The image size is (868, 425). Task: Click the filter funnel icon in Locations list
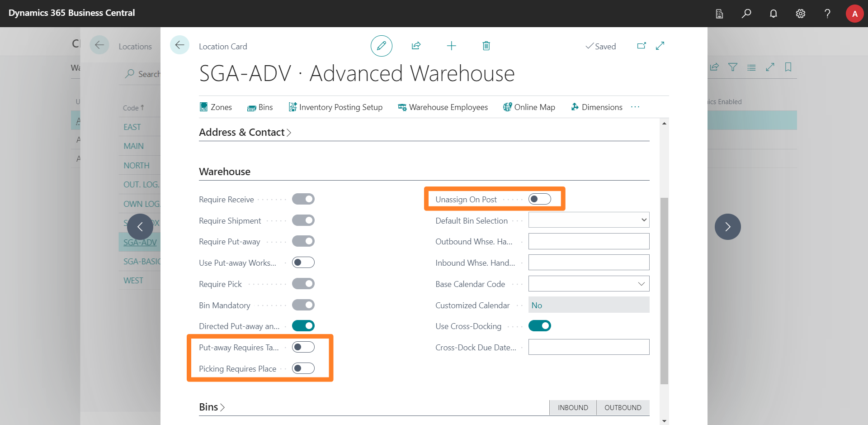pos(733,67)
